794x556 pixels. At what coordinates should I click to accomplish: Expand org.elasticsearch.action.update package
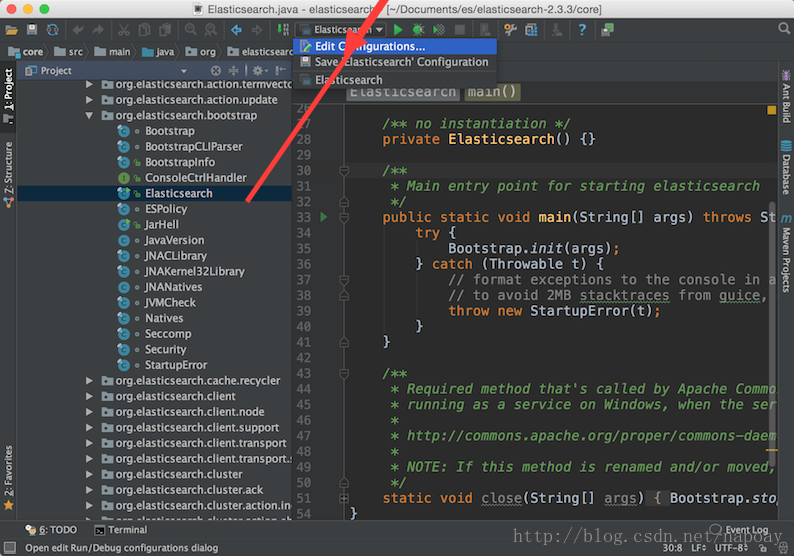click(x=90, y=100)
